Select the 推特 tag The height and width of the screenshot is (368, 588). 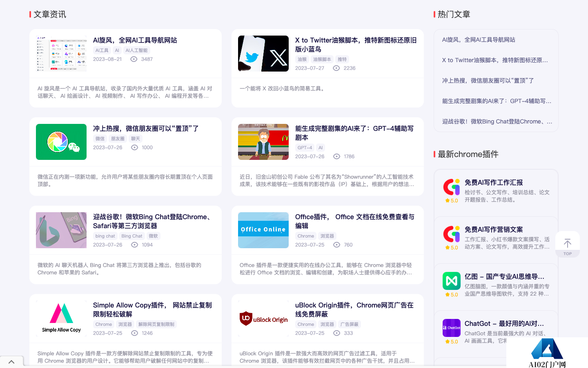pyautogui.click(x=342, y=59)
